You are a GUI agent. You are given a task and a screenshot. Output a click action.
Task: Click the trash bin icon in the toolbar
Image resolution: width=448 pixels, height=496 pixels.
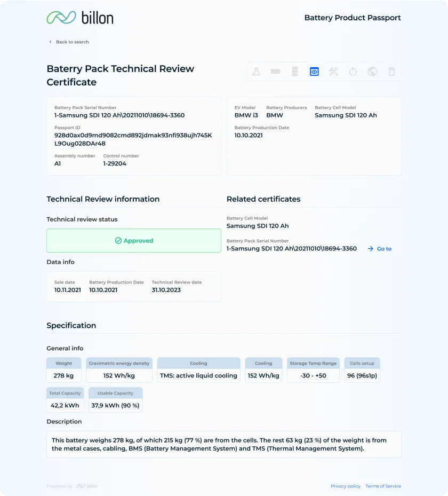coord(392,72)
